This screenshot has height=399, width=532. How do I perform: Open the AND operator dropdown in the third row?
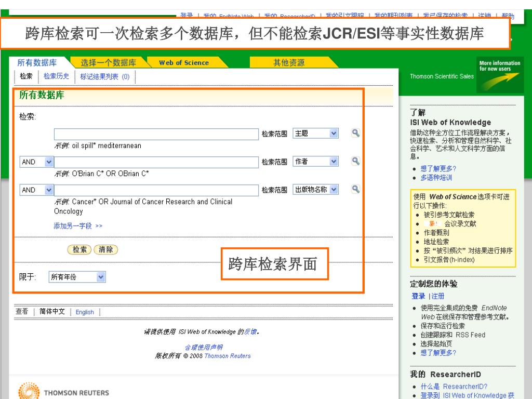tap(36, 190)
